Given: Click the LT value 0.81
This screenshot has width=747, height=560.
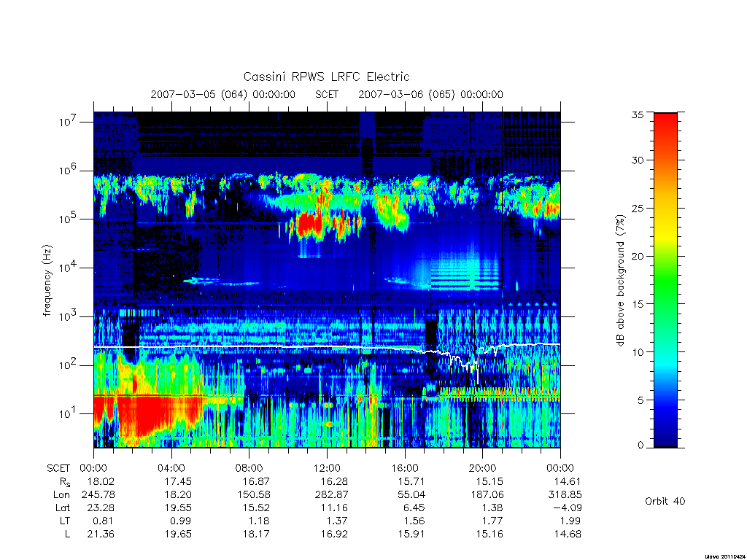Looking at the screenshot, I should (104, 521).
